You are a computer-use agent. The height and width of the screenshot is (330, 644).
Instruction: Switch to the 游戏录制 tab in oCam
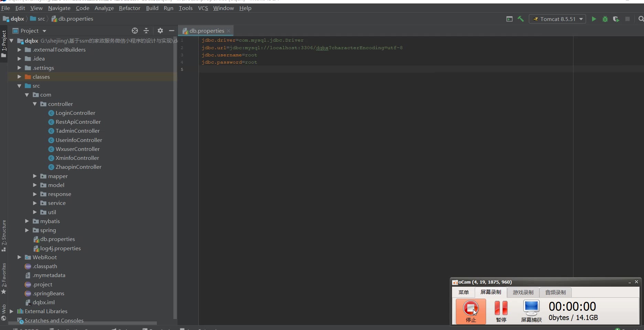coord(523,292)
